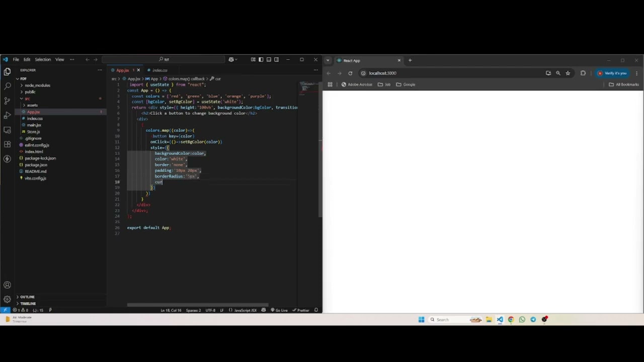Open the Extensions view
This screenshot has height=362, width=644.
(7, 144)
